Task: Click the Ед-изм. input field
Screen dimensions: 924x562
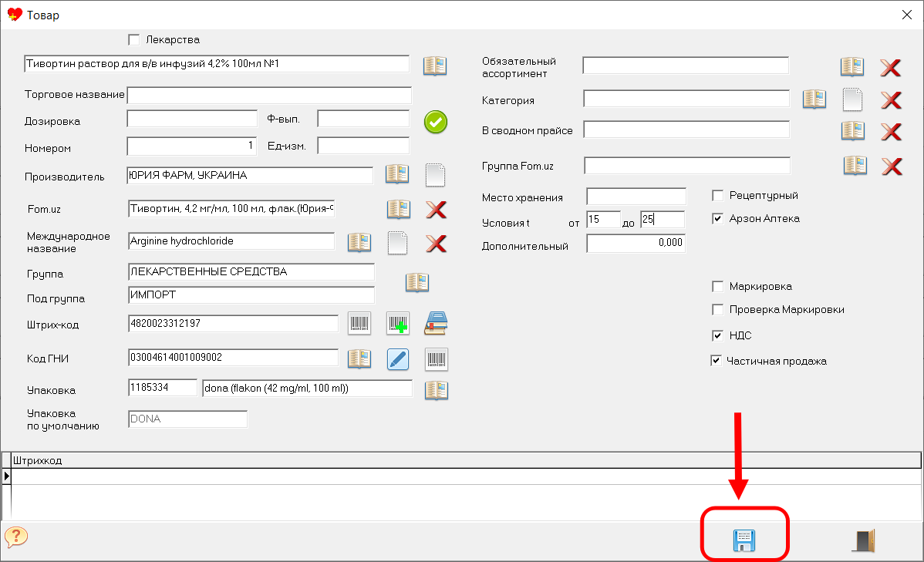Action: [x=363, y=146]
